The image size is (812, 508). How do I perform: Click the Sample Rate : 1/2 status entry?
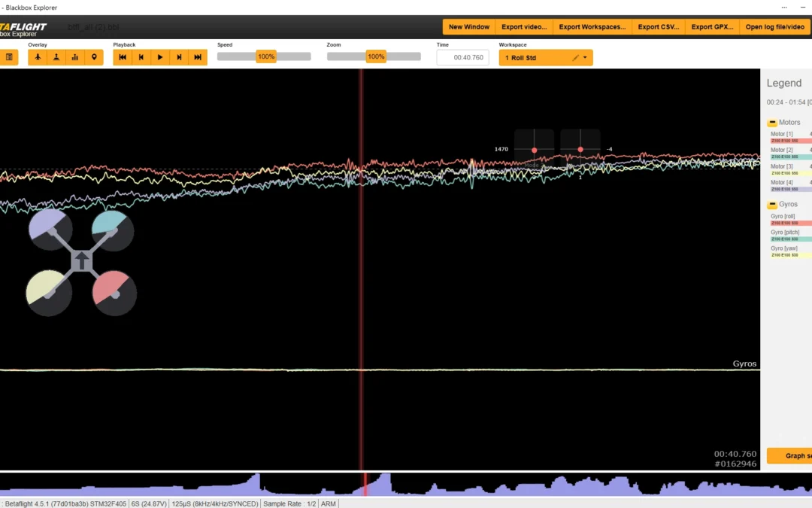(289, 503)
